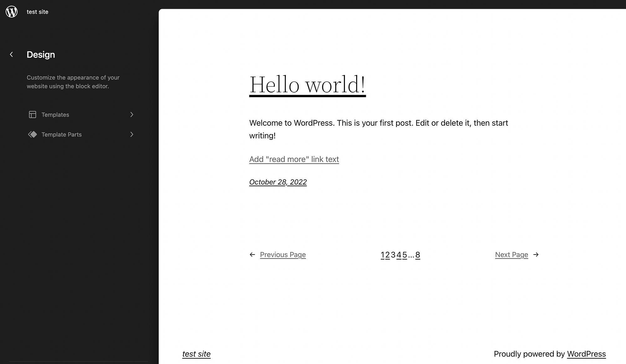The height and width of the screenshot is (364, 626).
Task: Click the Design menu item
Action: click(41, 54)
